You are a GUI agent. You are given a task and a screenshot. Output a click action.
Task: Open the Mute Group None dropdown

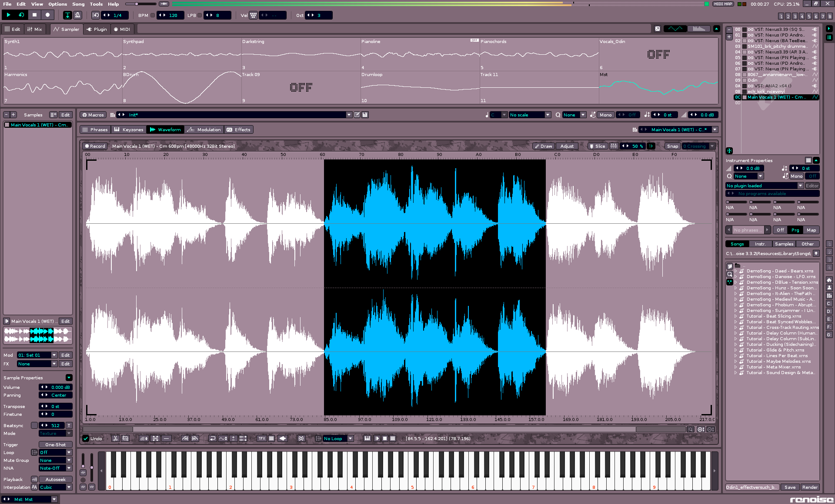(56, 460)
